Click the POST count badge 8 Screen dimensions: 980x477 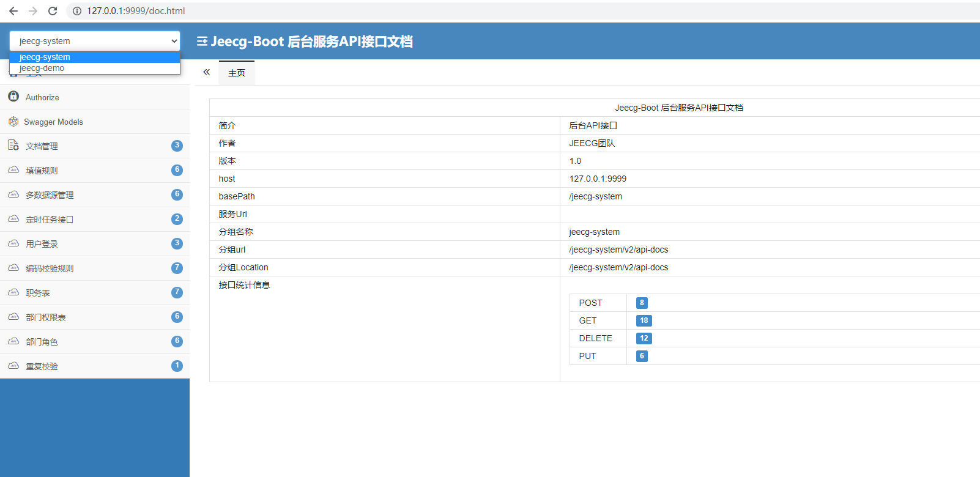point(642,303)
